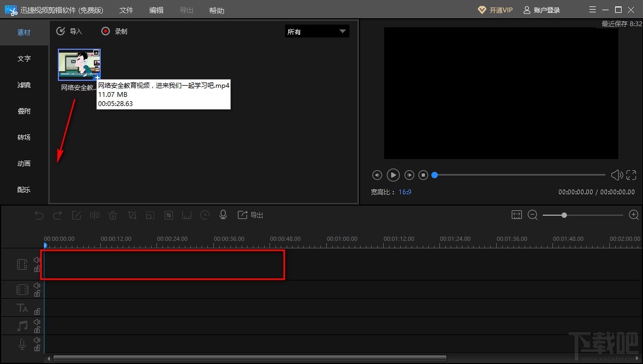Enter fullscreen preview mode
The height and width of the screenshot is (364, 643).
(x=631, y=175)
